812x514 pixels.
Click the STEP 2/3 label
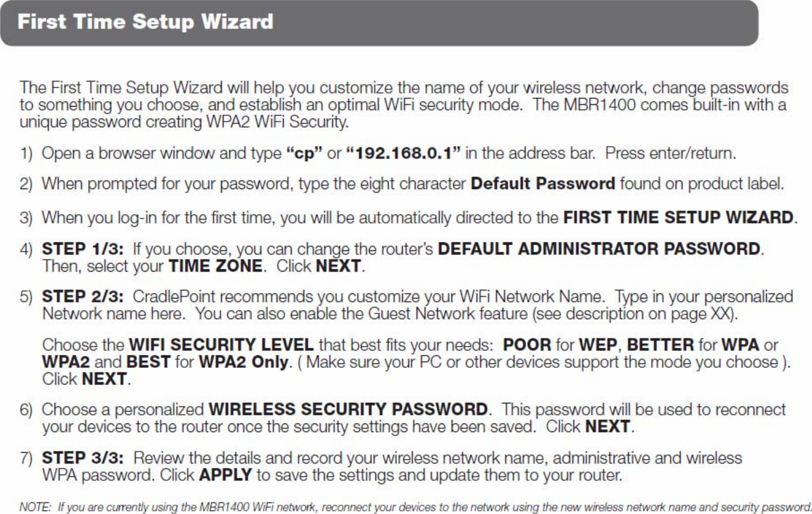point(83,297)
